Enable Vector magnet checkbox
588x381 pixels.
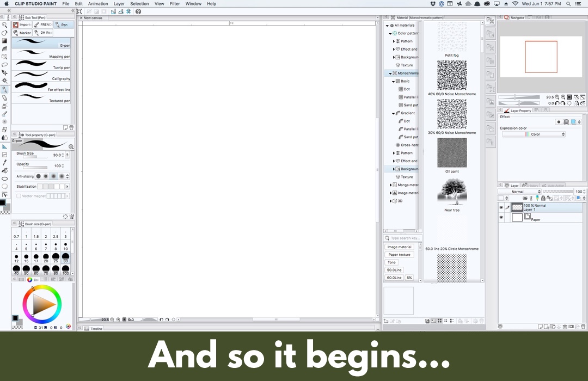(19, 196)
